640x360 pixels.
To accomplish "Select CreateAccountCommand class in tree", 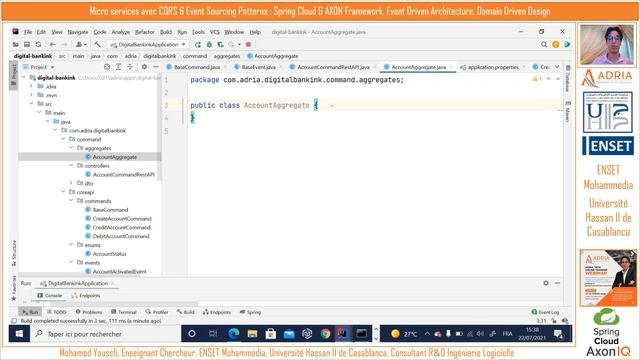I will [122, 218].
